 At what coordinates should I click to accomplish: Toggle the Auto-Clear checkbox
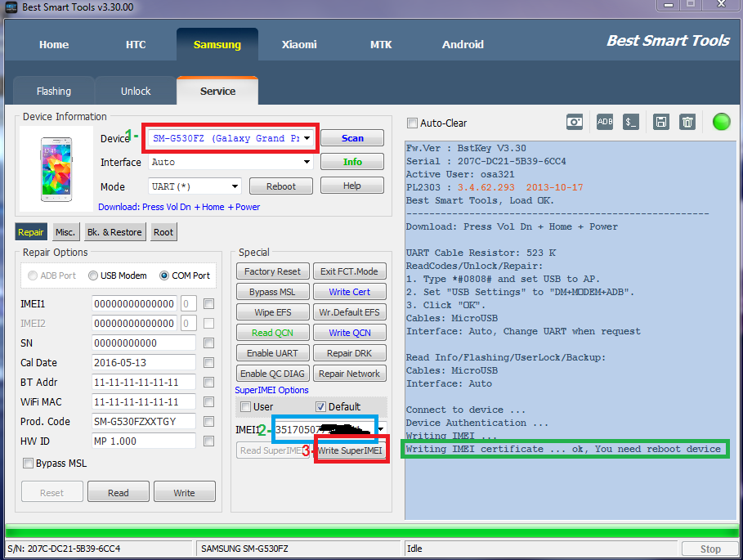coord(412,123)
